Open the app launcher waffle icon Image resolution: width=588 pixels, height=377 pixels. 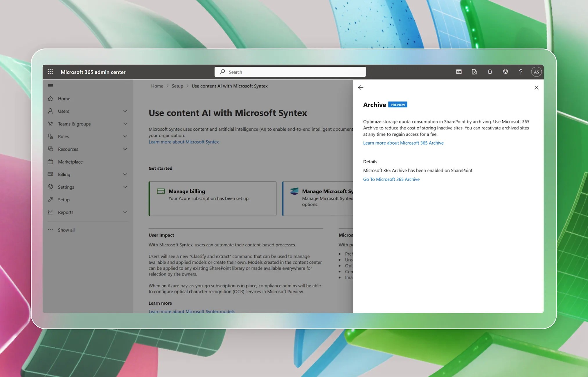(50, 72)
